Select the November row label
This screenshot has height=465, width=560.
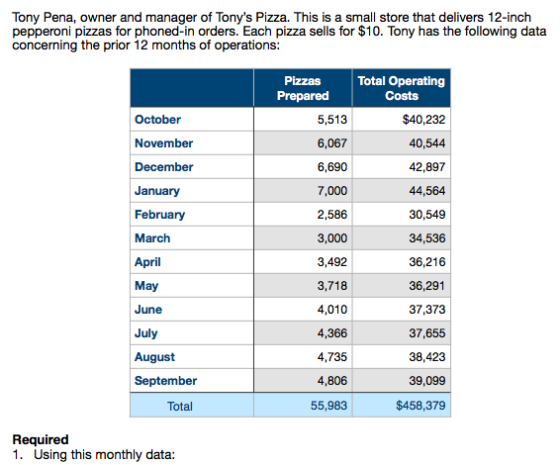164,143
